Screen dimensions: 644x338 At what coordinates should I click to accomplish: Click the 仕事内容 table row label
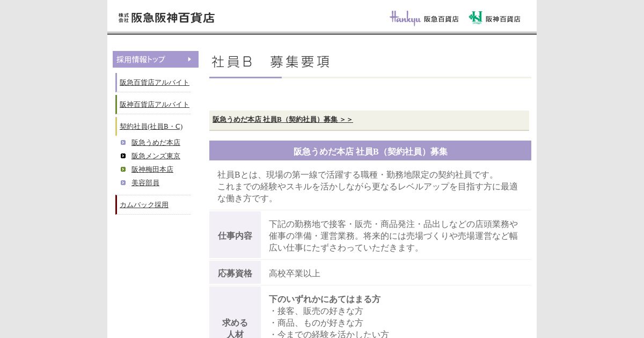[x=235, y=235]
